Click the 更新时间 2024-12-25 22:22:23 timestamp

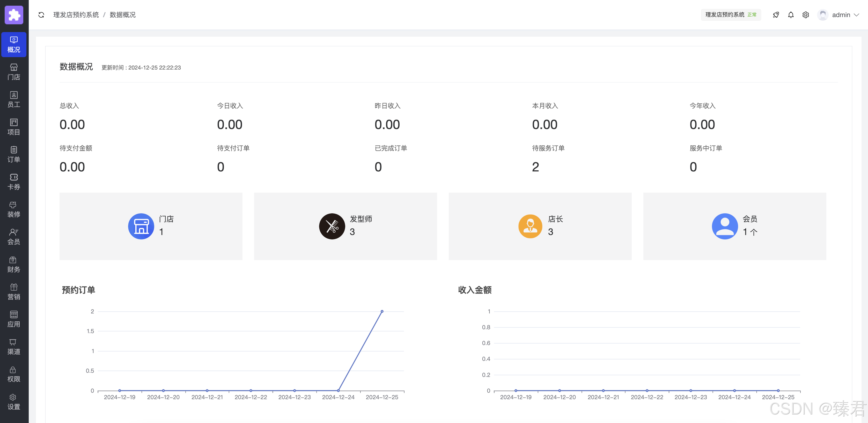click(141, 68)
